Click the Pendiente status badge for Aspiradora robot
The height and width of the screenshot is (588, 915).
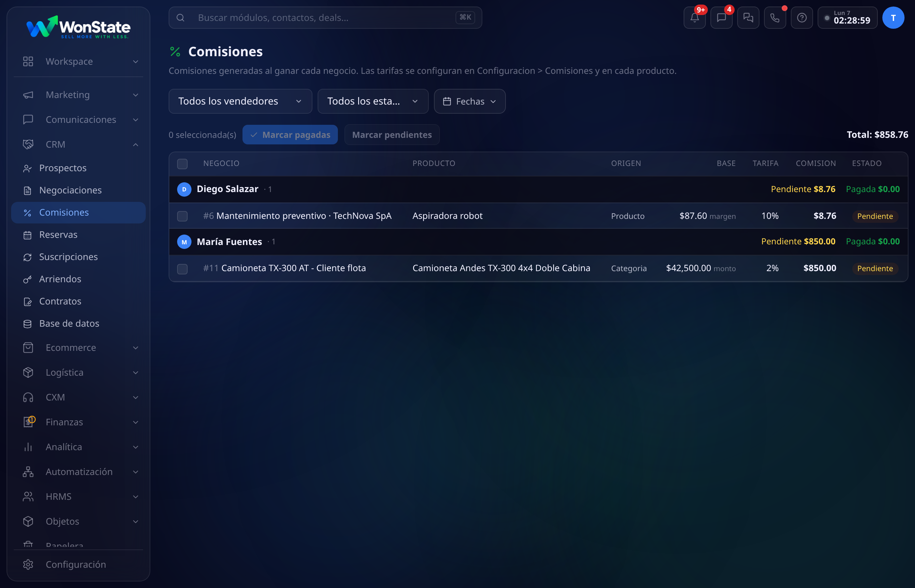coord(874,216)
